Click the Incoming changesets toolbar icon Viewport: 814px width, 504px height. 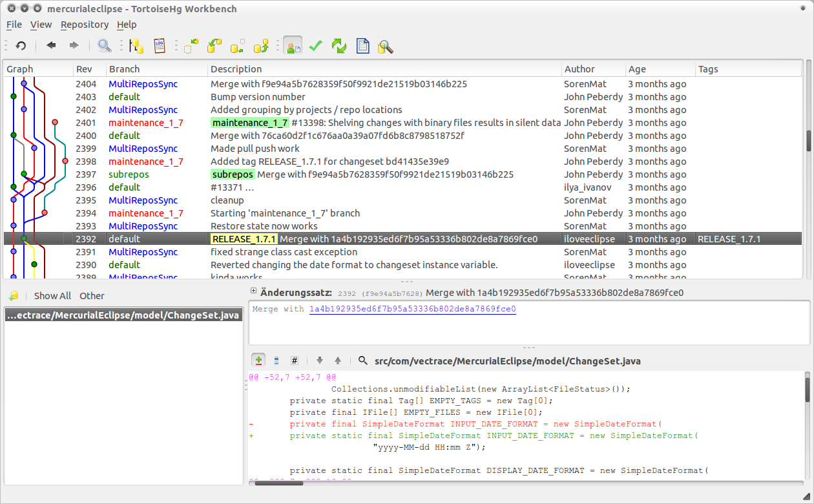click(x=191, y=46)
